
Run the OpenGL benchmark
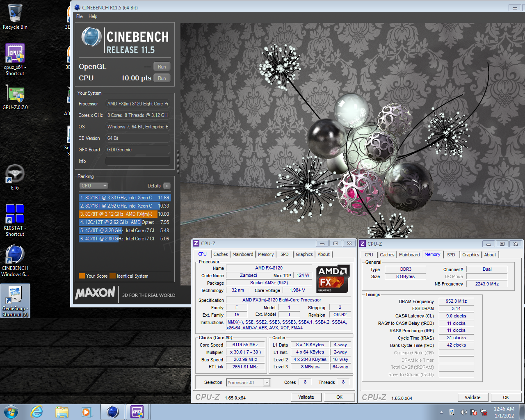pos(162,67)
